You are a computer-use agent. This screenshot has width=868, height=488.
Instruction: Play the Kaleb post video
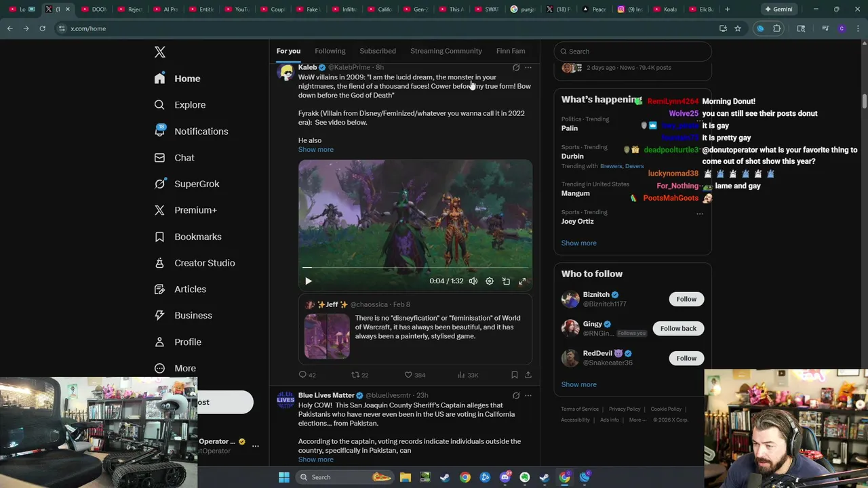pyautogui.click(x=308, y=281)
